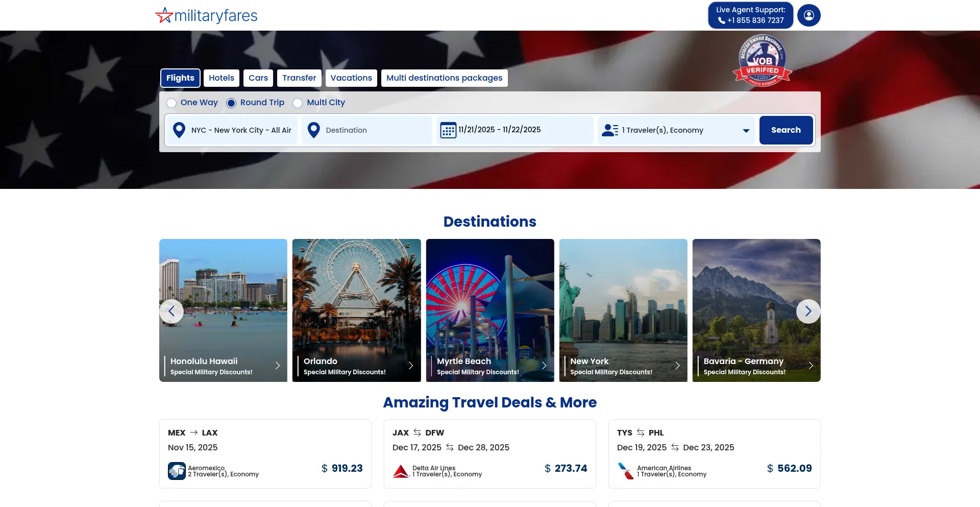The height and width of the screenshot is (507, 980).
Task: Open the Bavaria - Germany chevron arrow
Action: 811,366
